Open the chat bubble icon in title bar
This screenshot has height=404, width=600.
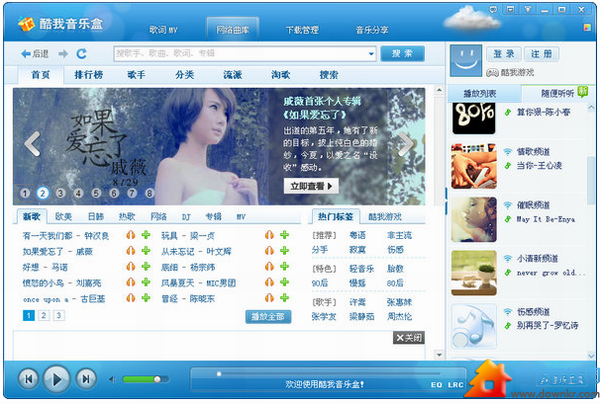[493, 10]
